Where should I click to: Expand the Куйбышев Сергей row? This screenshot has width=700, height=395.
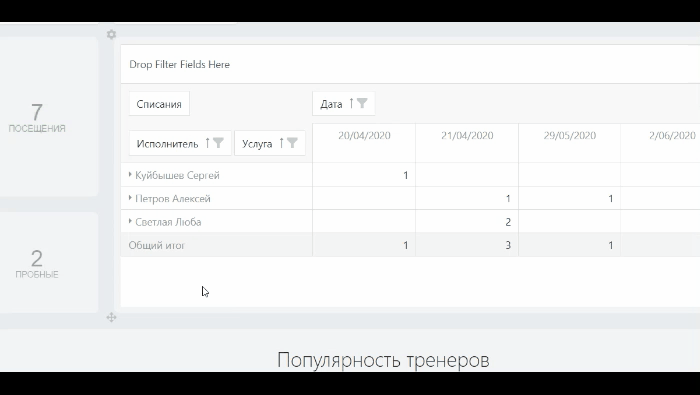click(130, 175)
